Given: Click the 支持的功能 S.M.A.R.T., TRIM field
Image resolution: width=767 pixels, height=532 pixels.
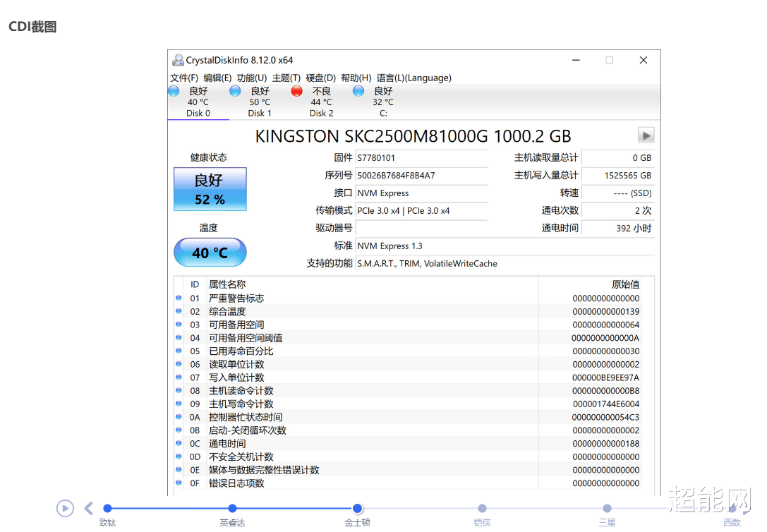Looking at the screenshot, I should coord(505,264).
